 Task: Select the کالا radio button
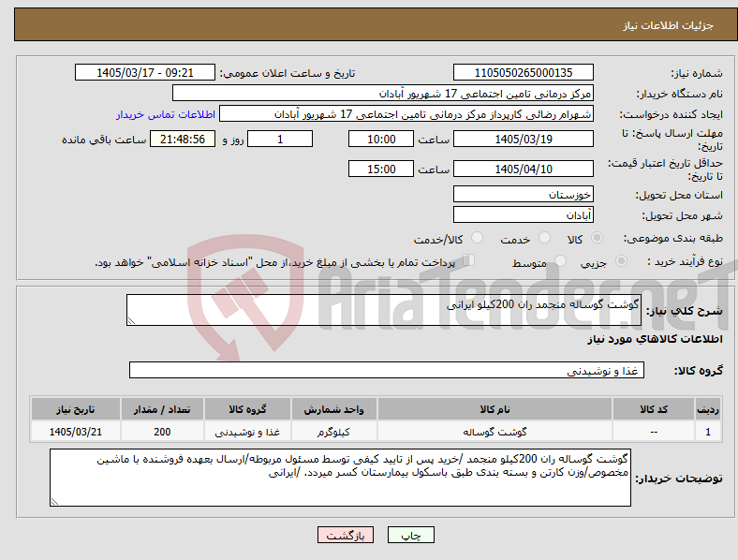[597, 238]
